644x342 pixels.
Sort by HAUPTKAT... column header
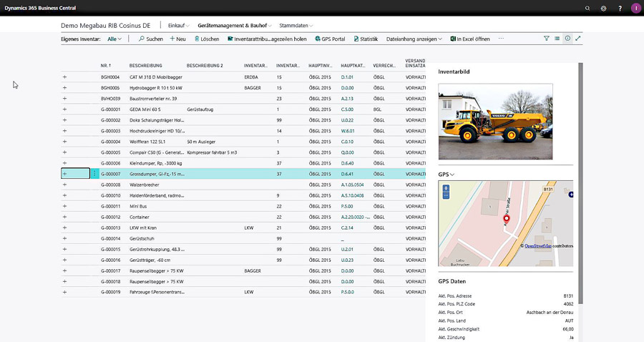point(353,66)
